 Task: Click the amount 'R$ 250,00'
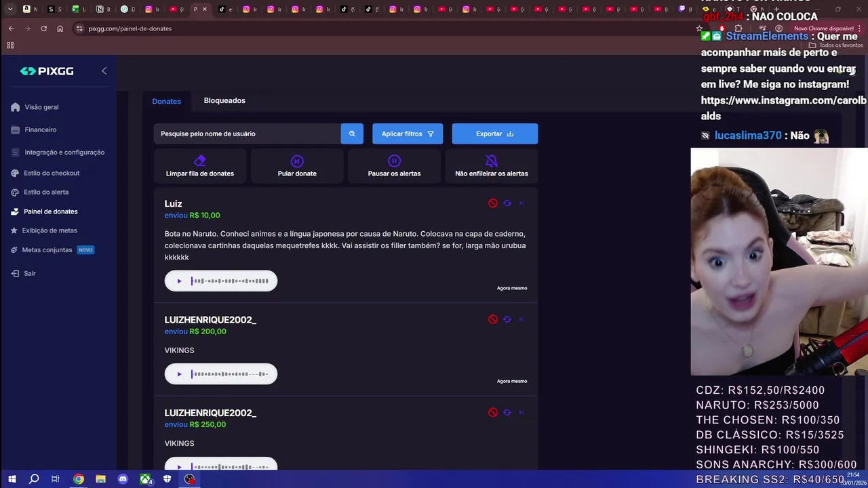pos(208,424)
